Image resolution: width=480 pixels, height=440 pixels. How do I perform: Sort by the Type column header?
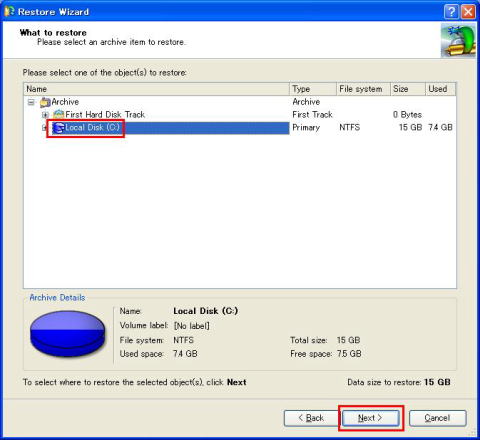click(313, 89)
